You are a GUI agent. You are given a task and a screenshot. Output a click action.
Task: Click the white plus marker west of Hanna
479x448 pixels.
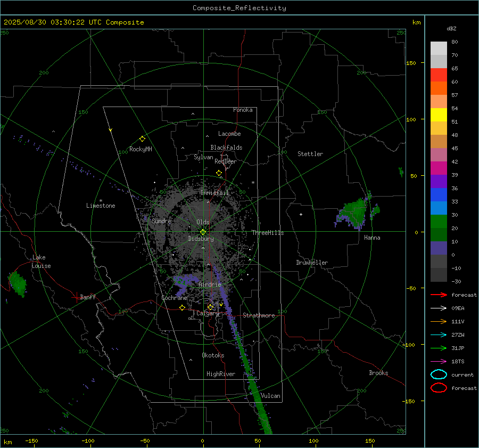pos(301,214)
